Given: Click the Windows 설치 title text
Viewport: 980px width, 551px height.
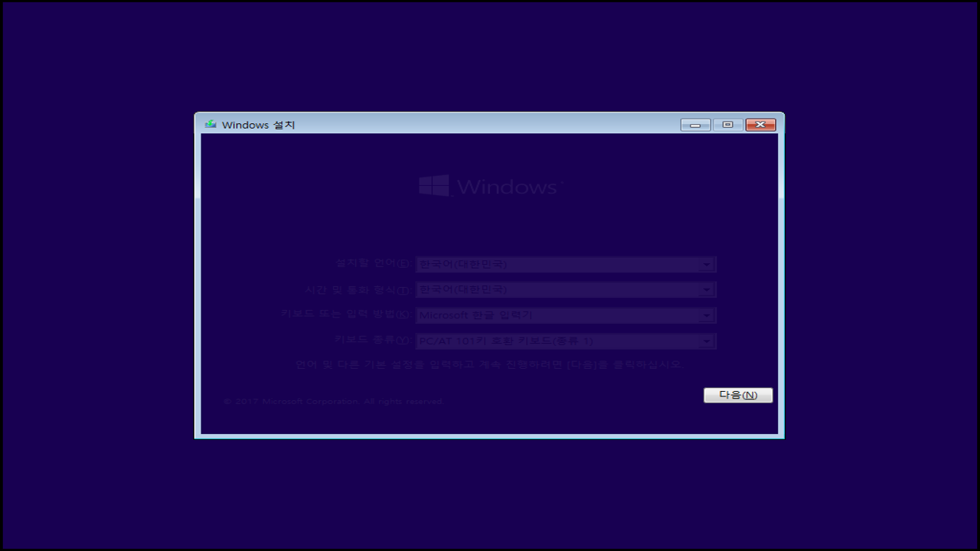Looking at the screenshot, I should pos(258,125).
